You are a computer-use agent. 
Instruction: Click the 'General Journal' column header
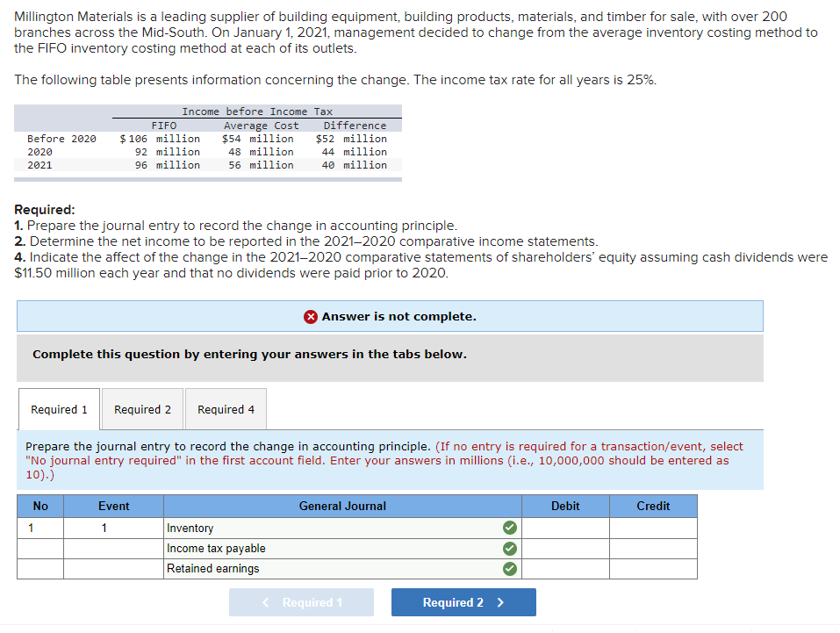tap(342, 506)
